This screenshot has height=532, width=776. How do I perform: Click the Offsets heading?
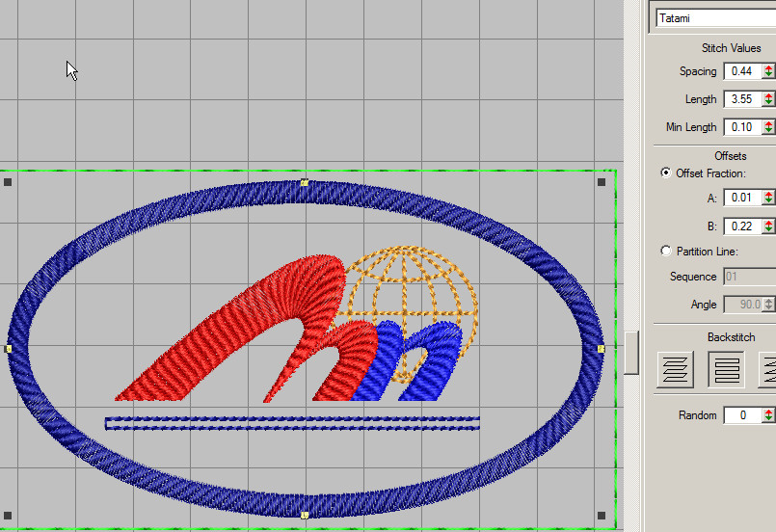pyautogui.click(x=730, y=156)
